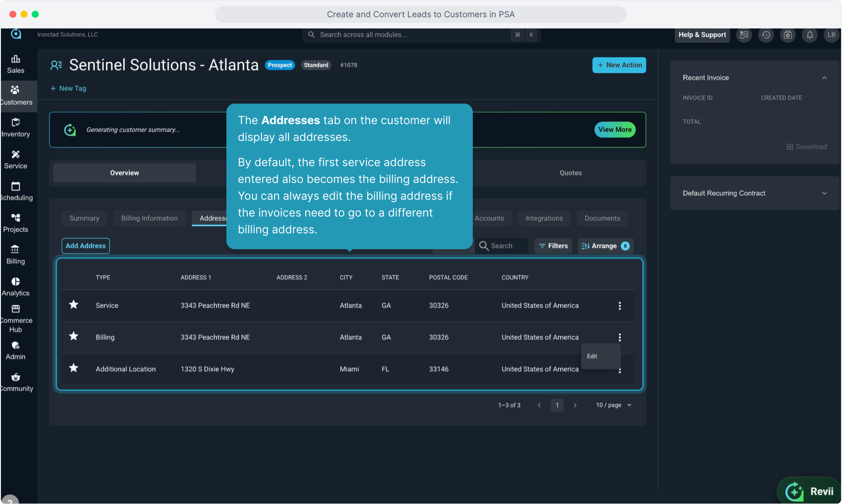Open the Sales module in sidebar
This screenshot has height=504, width=842.
coord(15,64)
